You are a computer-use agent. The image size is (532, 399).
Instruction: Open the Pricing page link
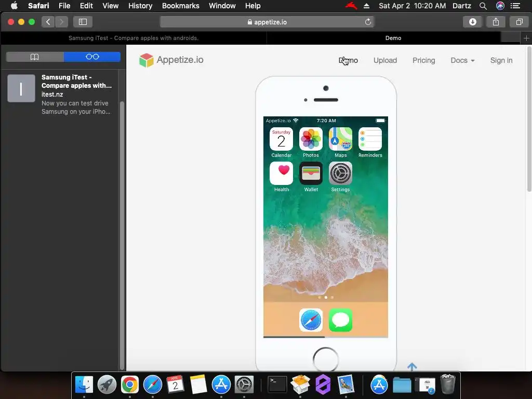pos(424,60)
